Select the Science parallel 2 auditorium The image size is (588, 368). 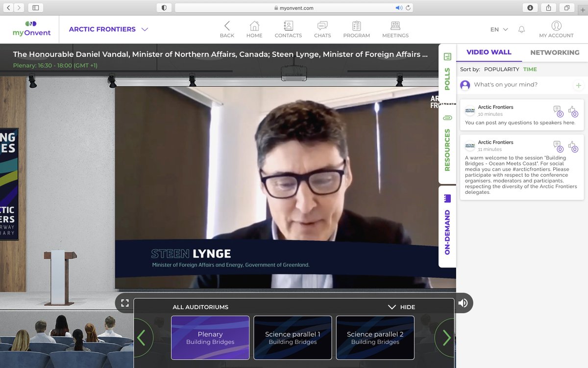coord(375,338)
